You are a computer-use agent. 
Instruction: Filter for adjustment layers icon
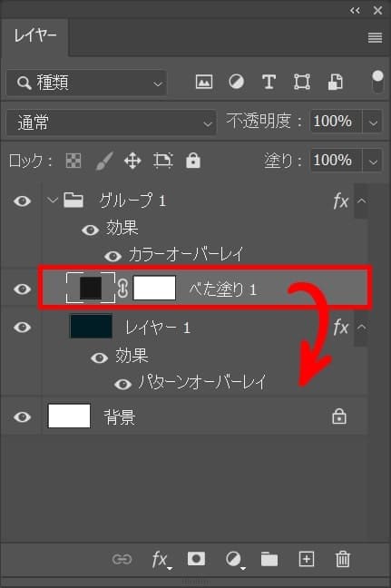[x=236, y=82]
